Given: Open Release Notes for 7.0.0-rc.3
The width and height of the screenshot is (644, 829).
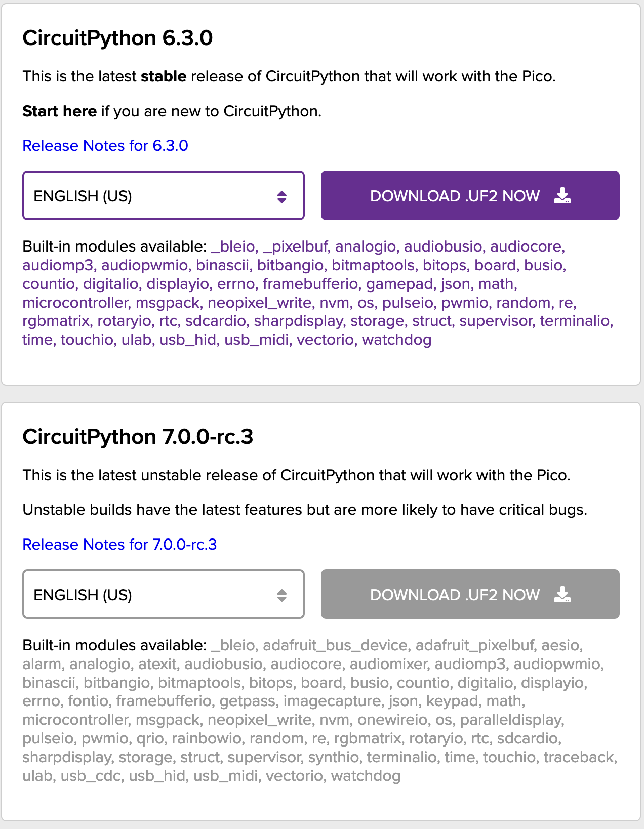Looking at the screenshot, I should [119, 544].
